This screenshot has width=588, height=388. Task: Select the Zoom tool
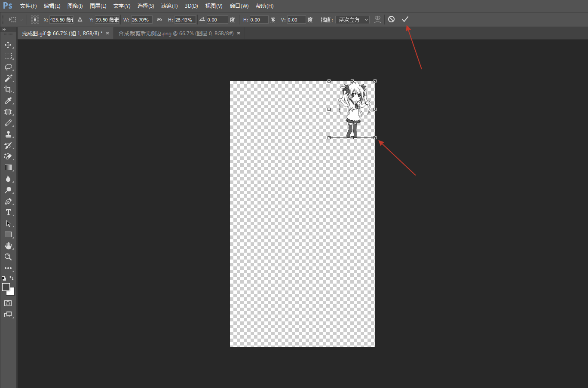(x=8, y=257)
